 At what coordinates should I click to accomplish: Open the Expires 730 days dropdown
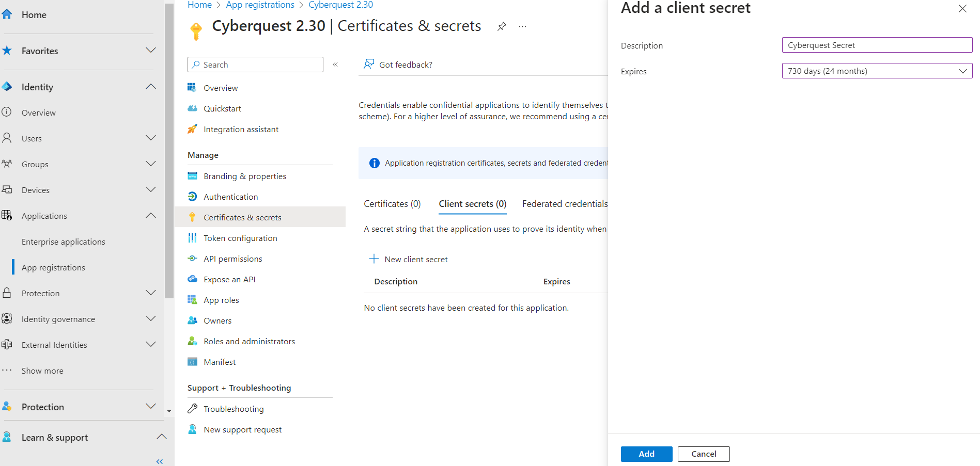877,71
